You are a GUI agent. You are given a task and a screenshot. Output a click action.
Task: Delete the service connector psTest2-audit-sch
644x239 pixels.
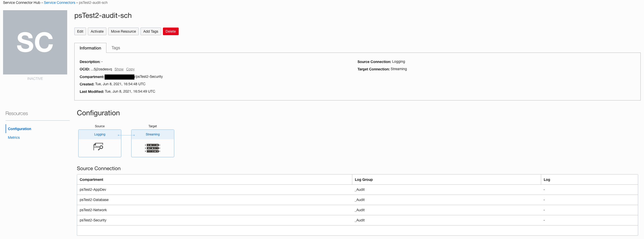pos(171,31)
